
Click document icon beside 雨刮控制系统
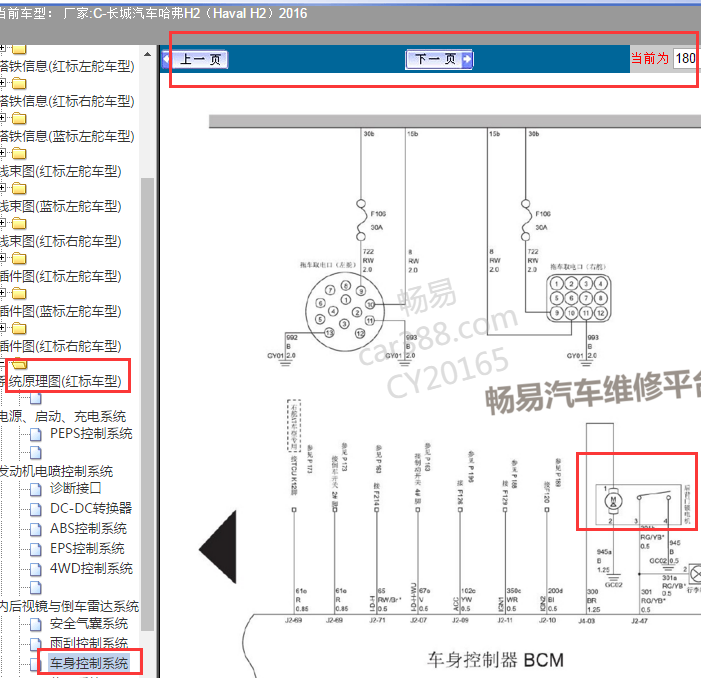point(36,644)
